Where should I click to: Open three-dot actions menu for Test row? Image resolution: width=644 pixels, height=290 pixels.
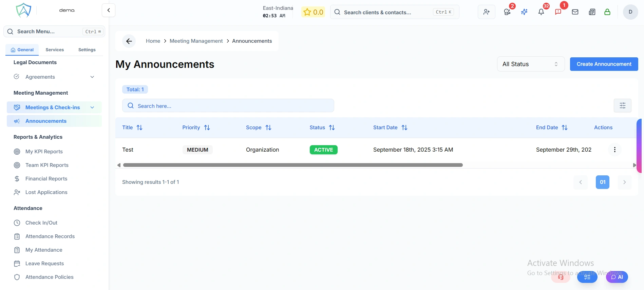point(614,150)
